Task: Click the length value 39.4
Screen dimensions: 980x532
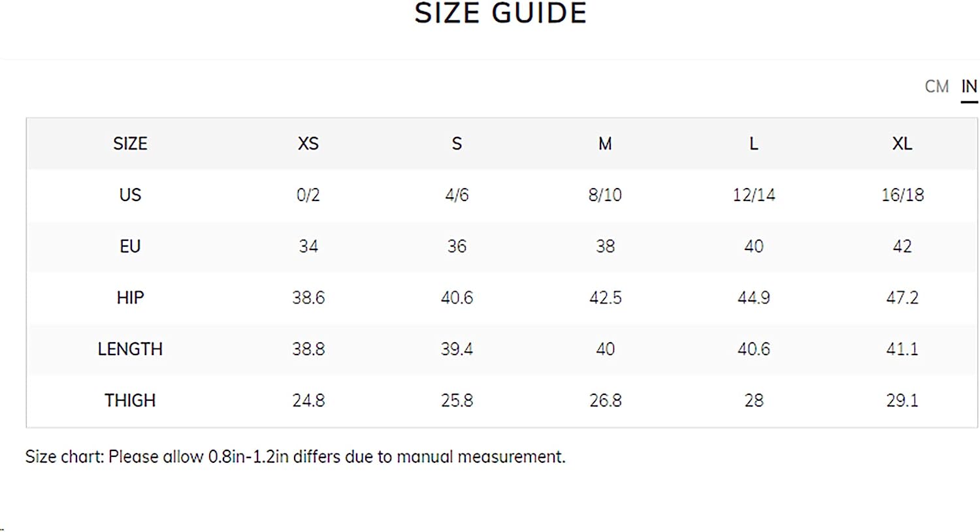Action: pos(457,349)
